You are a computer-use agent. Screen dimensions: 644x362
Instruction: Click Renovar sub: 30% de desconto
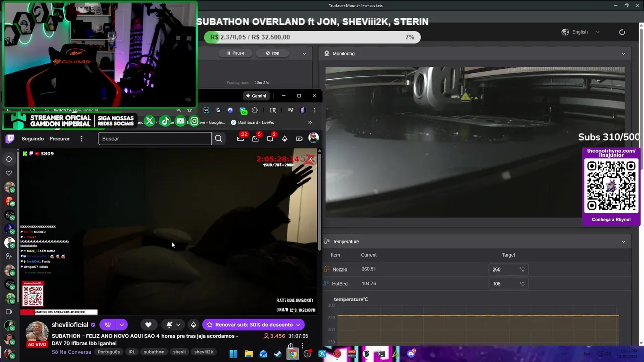[x=254, y=325]
